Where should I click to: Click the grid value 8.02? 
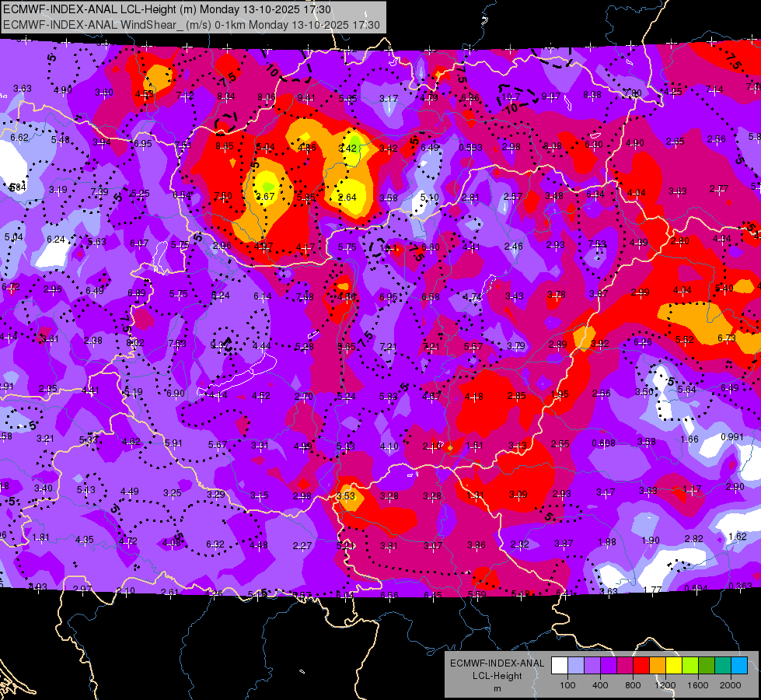click(x=135, y=342)
